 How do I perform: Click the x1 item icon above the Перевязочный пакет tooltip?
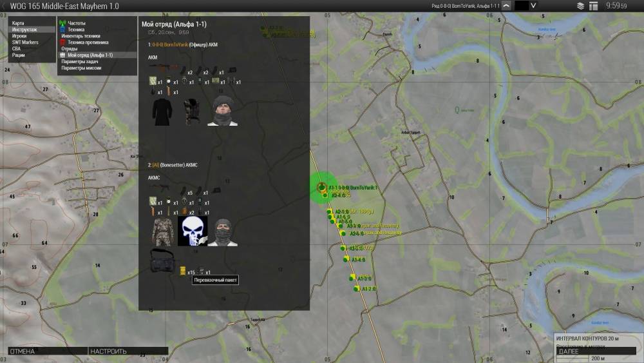(201, 271)
